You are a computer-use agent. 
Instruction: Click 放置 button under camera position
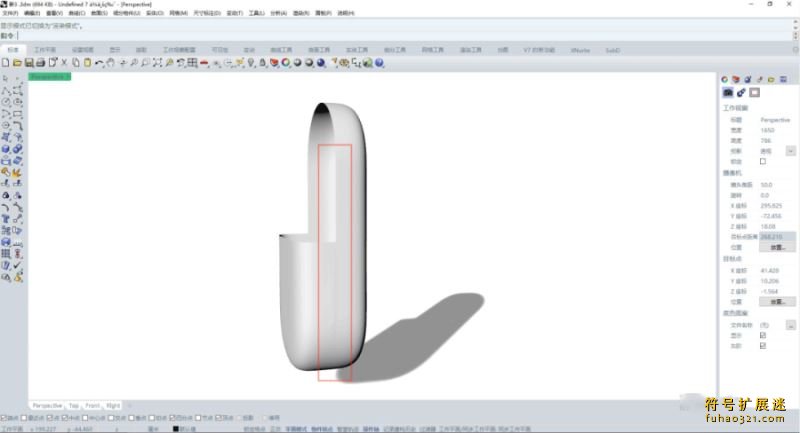tap(777, 247)
